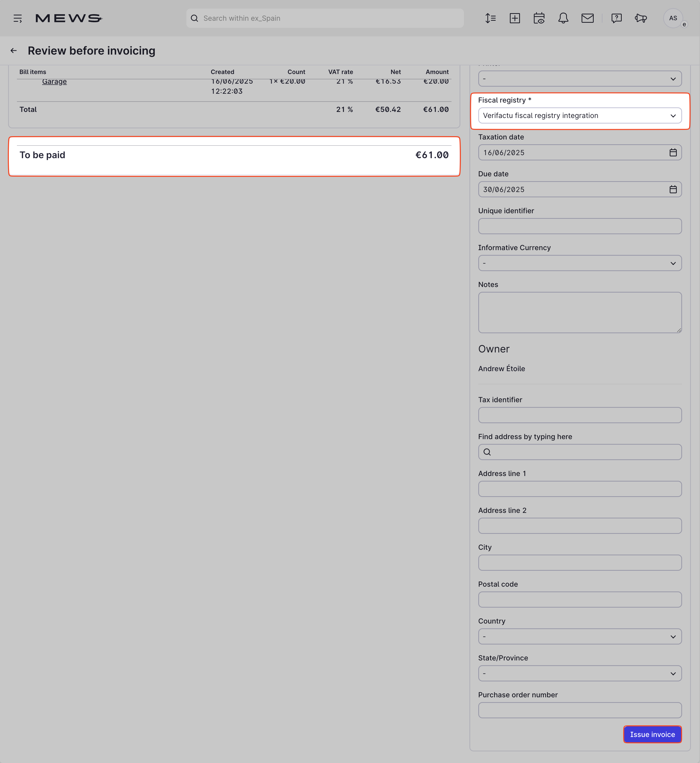Open the Taxation date calendar picker icon
Screen dimensions: 700x763
click(673, 152)
